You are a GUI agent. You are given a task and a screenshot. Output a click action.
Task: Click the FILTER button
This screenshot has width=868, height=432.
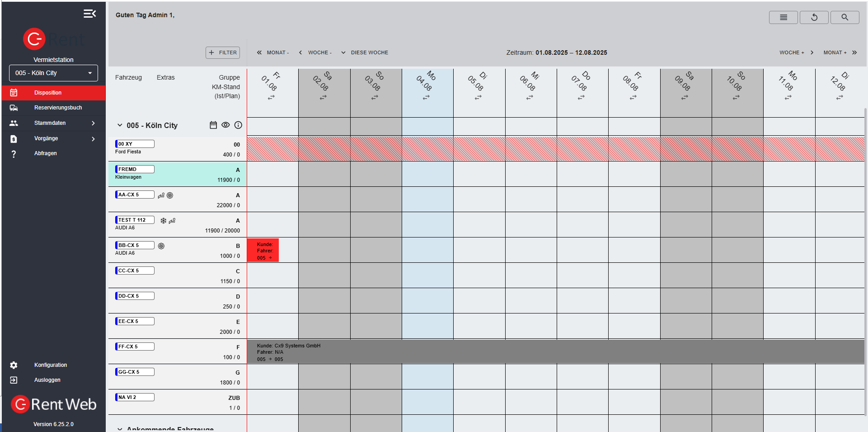[223, 52]
